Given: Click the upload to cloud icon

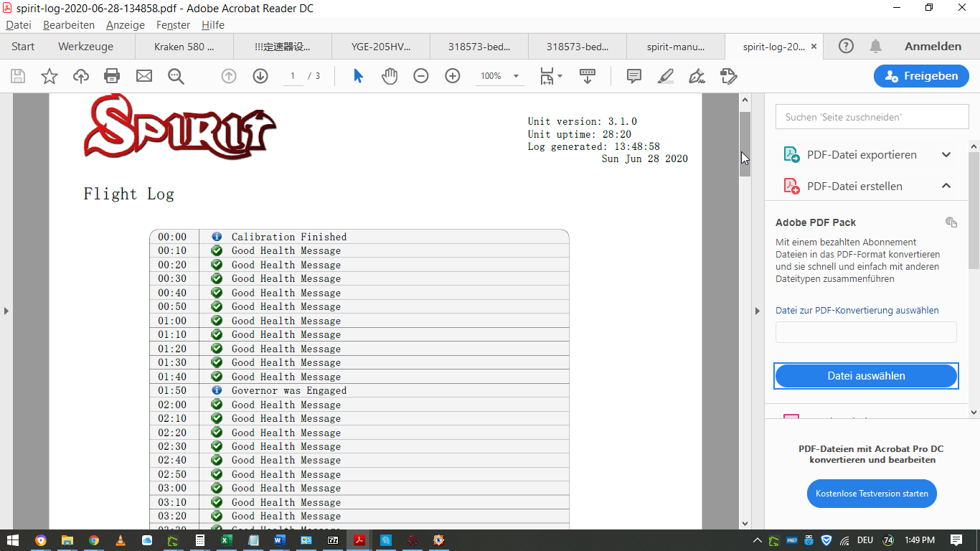Looking at the screenshot, I should click(x=81, y=76).
